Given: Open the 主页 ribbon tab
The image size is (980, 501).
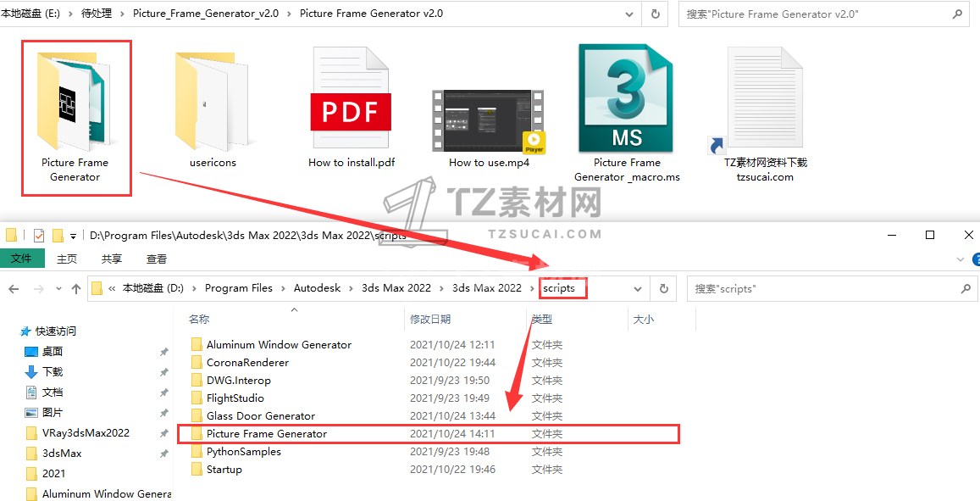Looking at the screenshot, I should (x=67, y=259).
